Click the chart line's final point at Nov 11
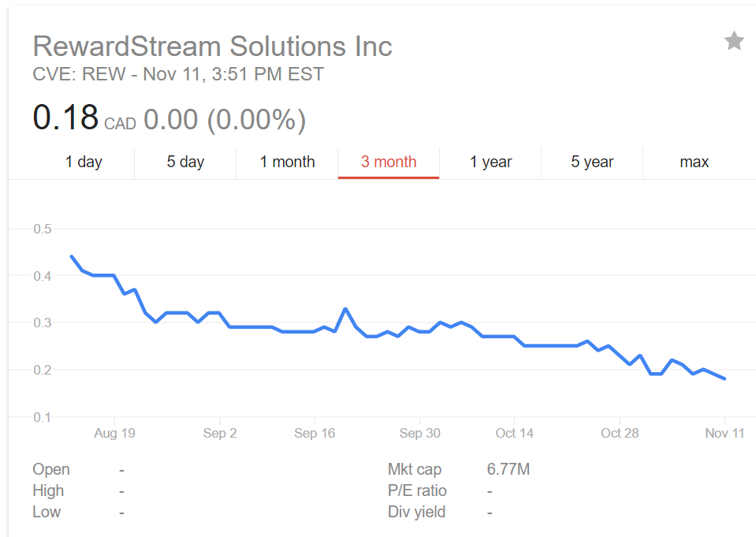Screen dimensions: 756x537 click(x=724, y=379)
